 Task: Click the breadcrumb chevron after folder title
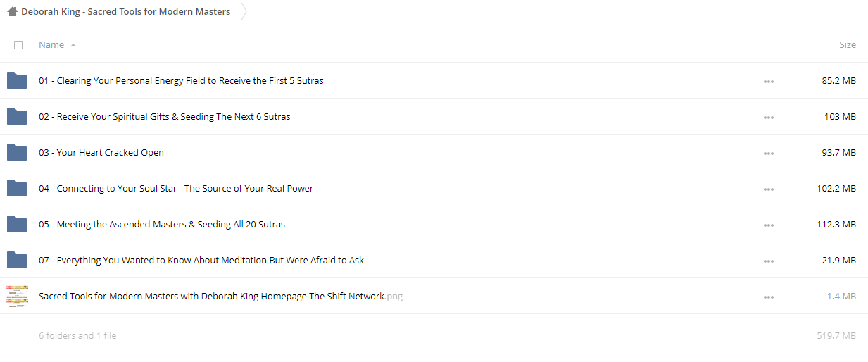pyautogui.click(x=244, y=11)
